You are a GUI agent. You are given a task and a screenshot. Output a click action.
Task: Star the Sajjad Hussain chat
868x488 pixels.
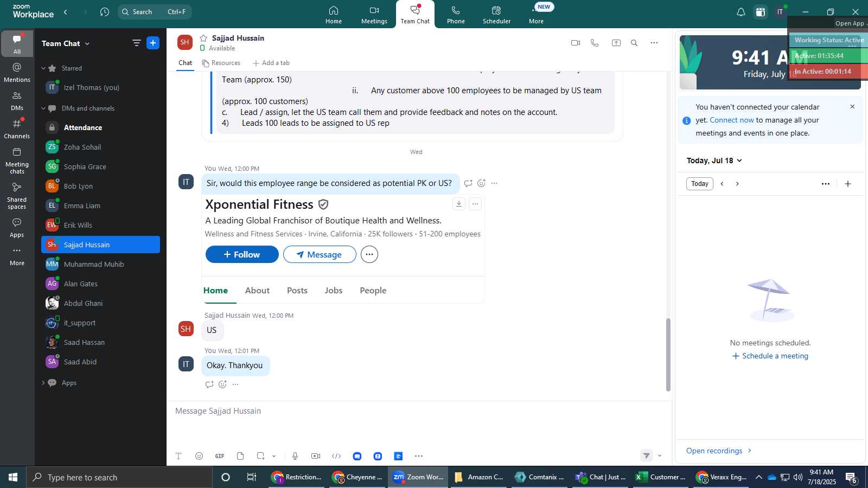(203, 38)
